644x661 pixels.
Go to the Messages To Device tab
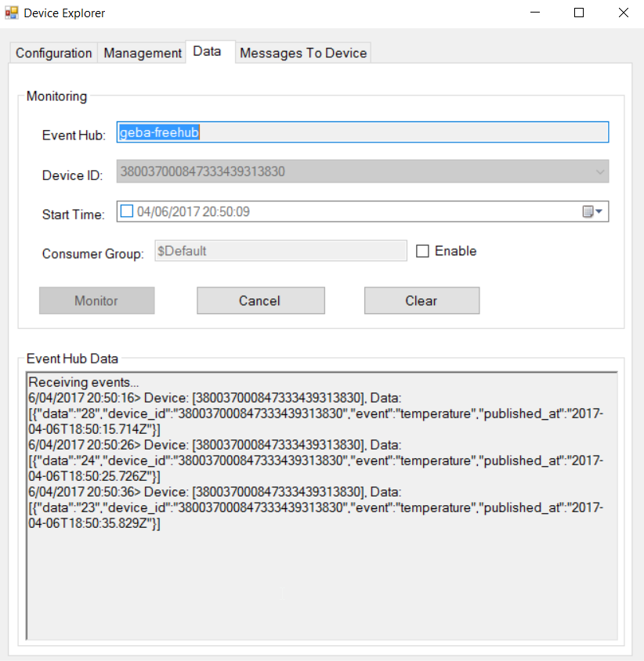click(x=303, y=53)
